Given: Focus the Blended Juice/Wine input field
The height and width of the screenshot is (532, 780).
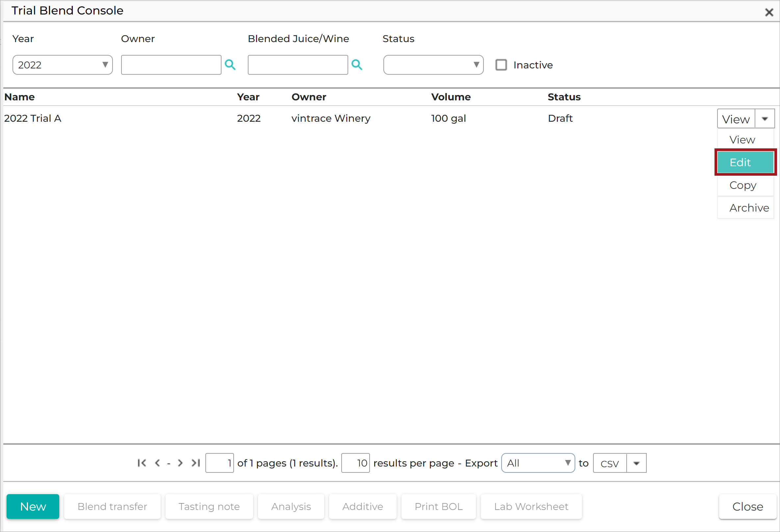Looking at the screenshot, I should tap(298, 65).
